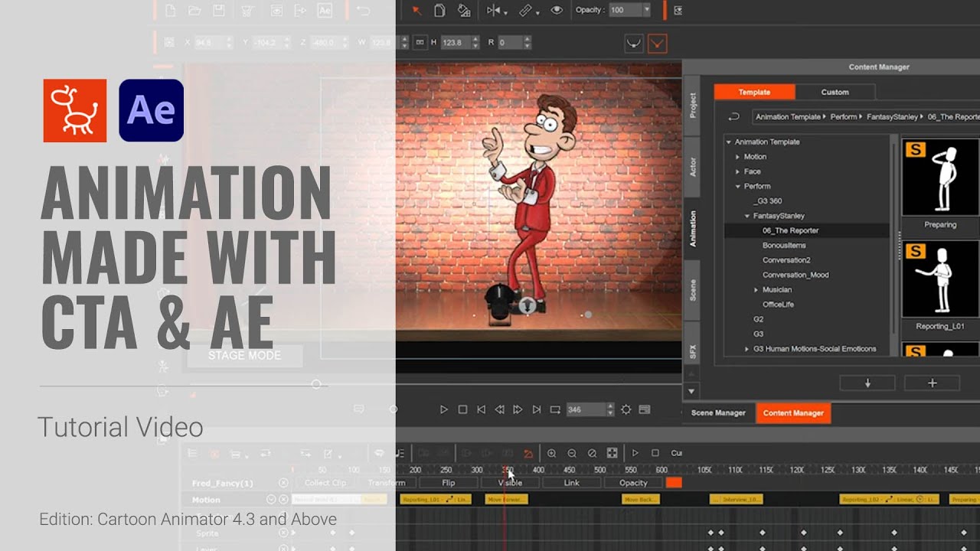This screenshot has height=551, width=980.
Task: Click the Stop button in playback controls
Action: pyautogui.click(x=462, y=409)
